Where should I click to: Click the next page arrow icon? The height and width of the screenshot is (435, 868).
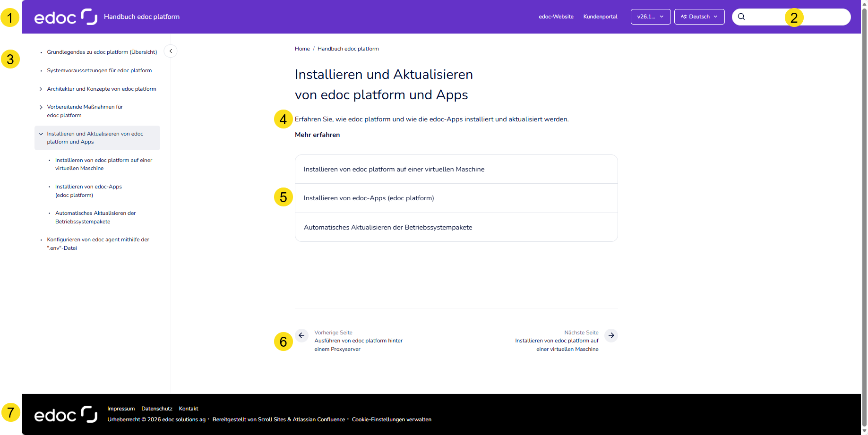coord(611,335)
